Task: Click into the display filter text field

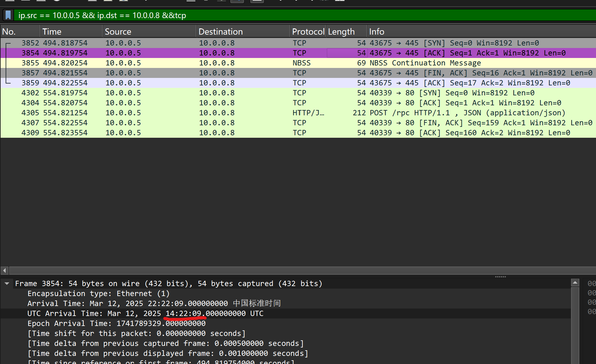Action: pos(281,15)
